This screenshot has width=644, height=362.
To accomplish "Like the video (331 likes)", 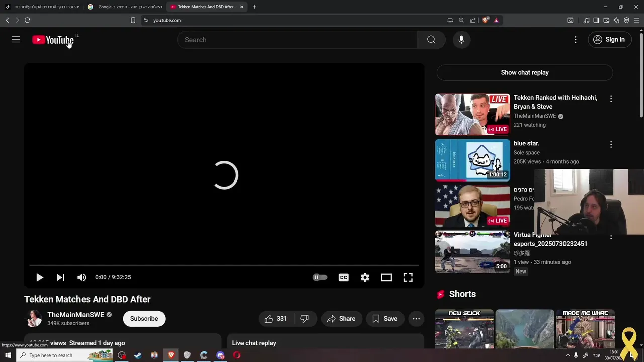I will (276, 319).
